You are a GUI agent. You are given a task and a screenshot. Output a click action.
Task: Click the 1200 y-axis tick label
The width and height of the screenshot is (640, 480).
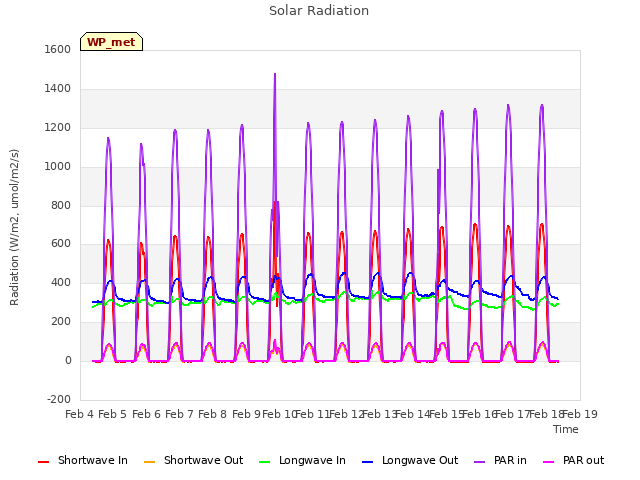pyautogui.click(x=58, y=128)
